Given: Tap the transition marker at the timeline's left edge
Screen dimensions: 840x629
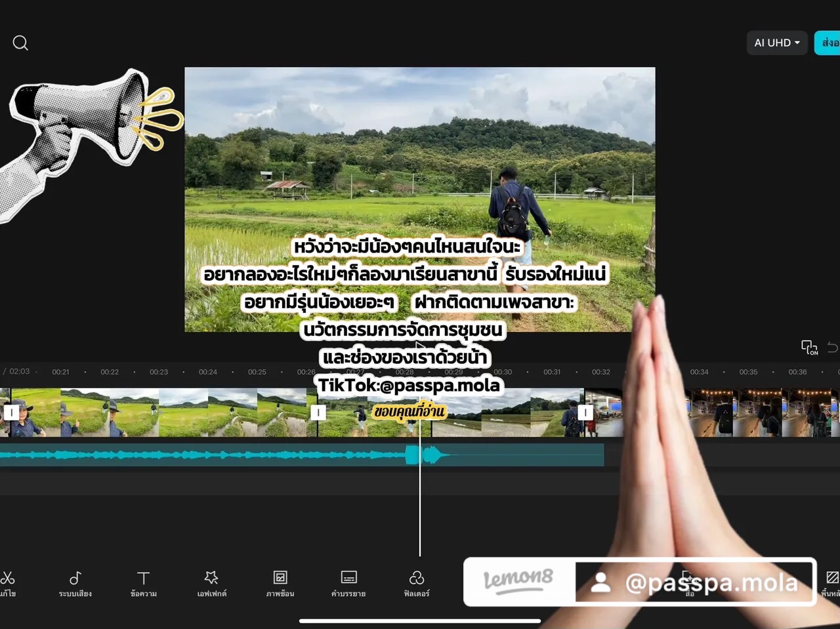Looking at the screenshot, I should point(11,413).
